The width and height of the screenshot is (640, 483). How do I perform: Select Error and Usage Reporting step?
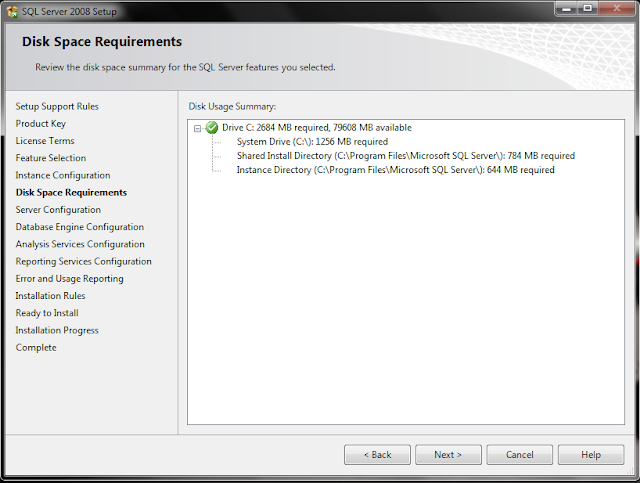(69, 278)
